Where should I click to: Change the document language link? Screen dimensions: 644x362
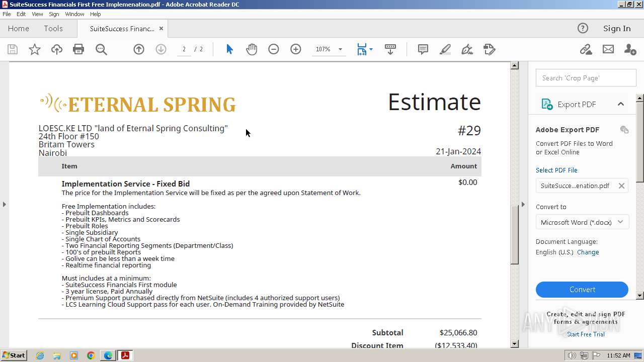point(588,252)
